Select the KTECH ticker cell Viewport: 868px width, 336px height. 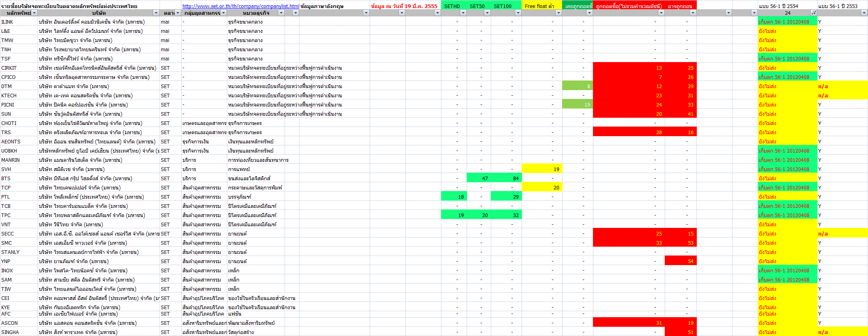19,95
